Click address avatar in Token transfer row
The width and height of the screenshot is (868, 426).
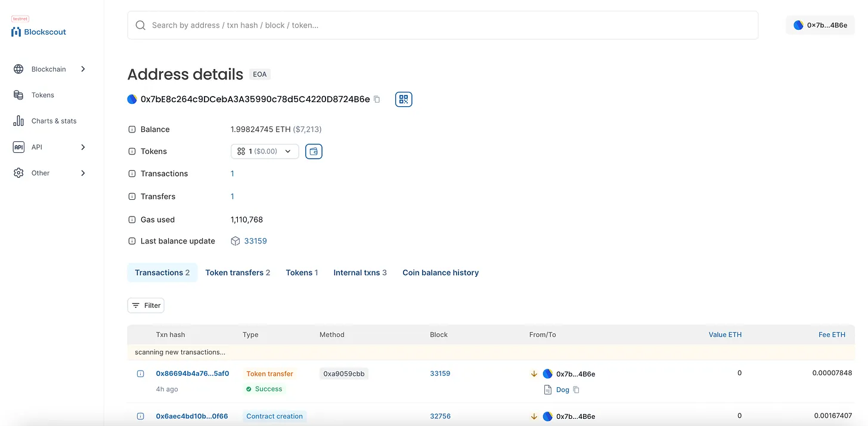pyautogui.click(x=548, y=374)
